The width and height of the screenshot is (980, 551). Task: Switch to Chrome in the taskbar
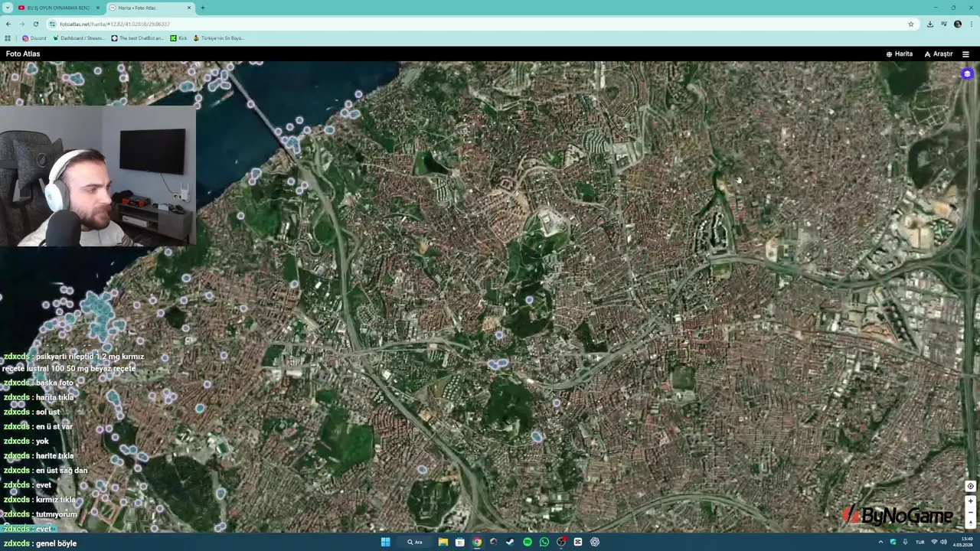click(477, 542)
